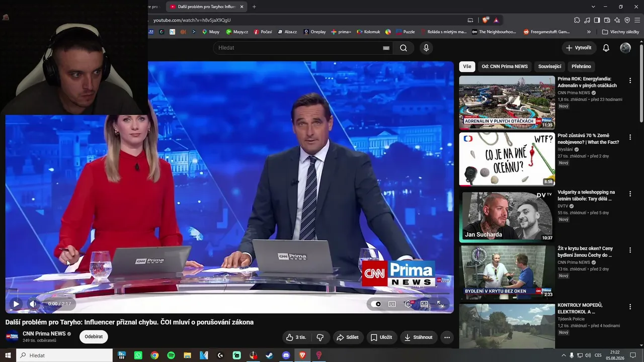644x362 pixels.
Task: Open the CNN Prima NEWS channel name link
Action: (44, 333)
